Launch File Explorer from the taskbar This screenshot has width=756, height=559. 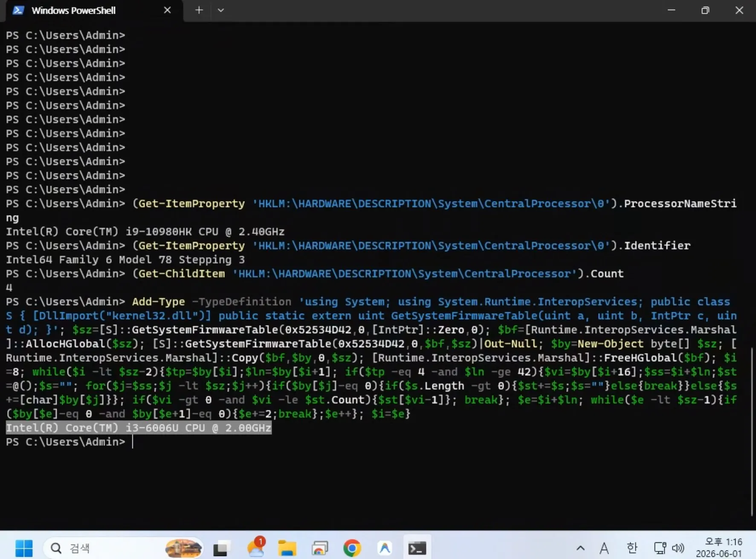coord(287,548)
